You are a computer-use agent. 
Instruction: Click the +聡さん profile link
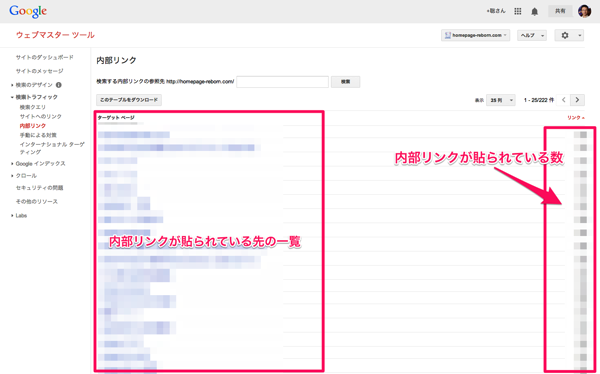click(x=496, y=11)
